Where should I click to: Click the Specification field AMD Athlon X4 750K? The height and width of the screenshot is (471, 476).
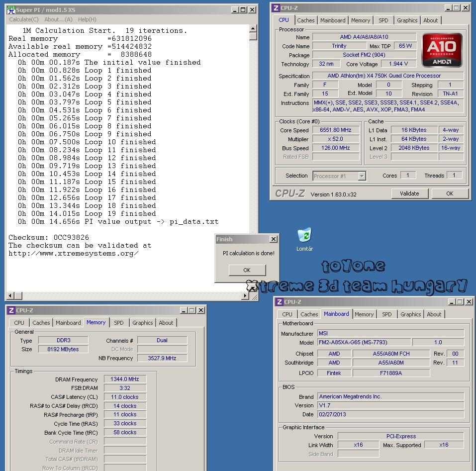388,76
